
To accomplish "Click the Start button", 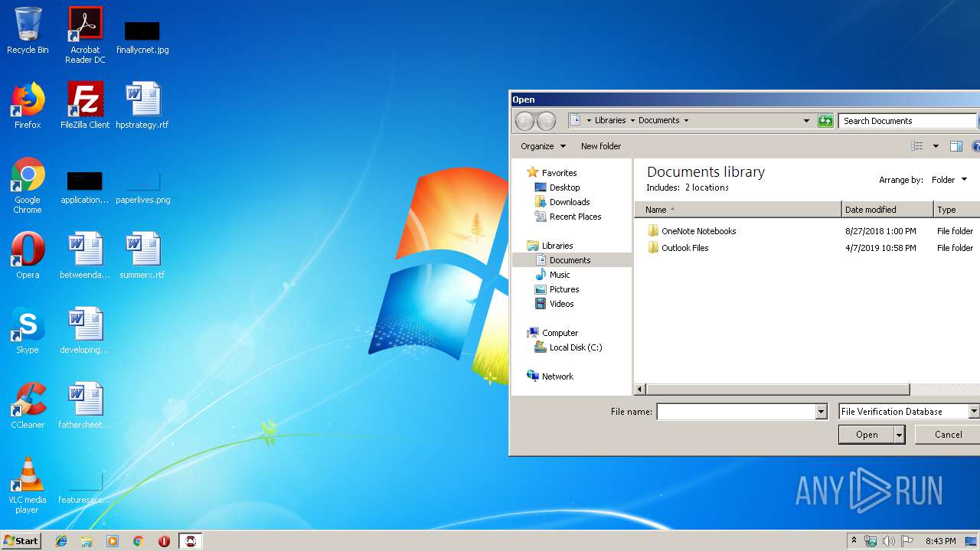I will click(x=21, y=541).
